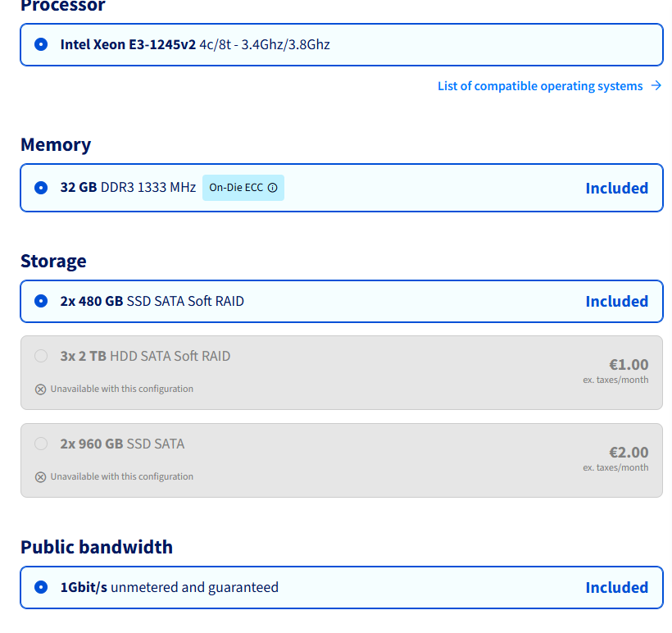Select the 2x 960 GB SSD radio button
672x633 pixels.
[41, 444]
